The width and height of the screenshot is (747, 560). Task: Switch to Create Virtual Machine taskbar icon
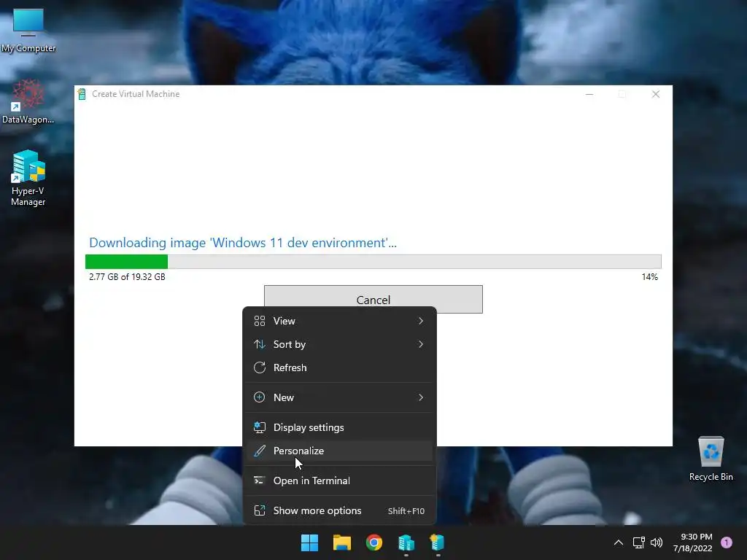tap(438, 542)
